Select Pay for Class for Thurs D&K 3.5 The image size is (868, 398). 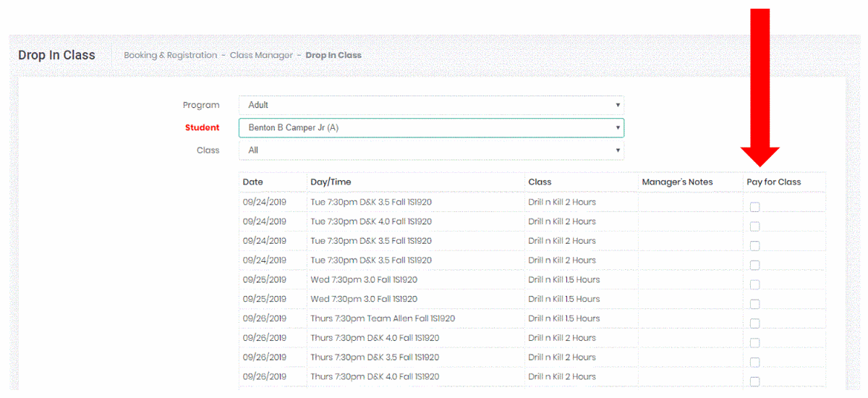754,363
